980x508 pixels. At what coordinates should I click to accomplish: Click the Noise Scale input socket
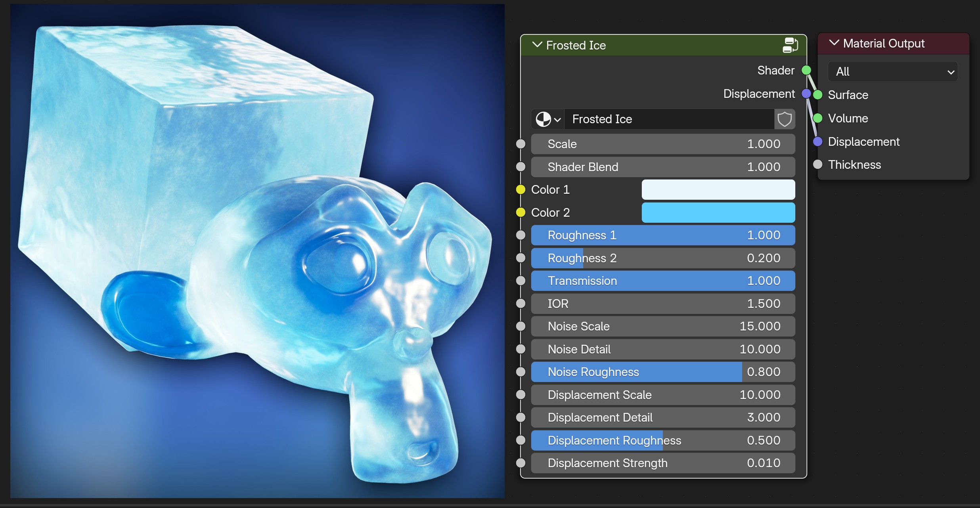tap(521, 326)
